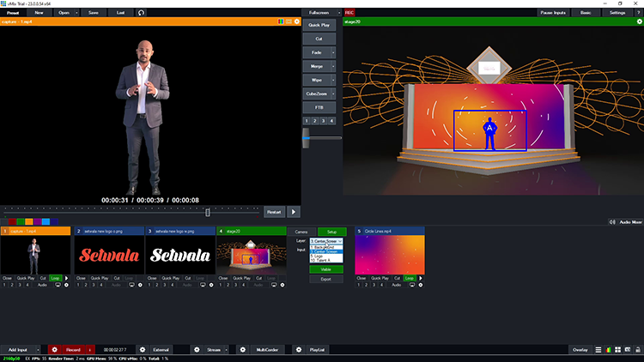Select the stage20 input thumbnail
This screenshot has height=362, width=644.
pyautogui.click(x=251, y=255)
